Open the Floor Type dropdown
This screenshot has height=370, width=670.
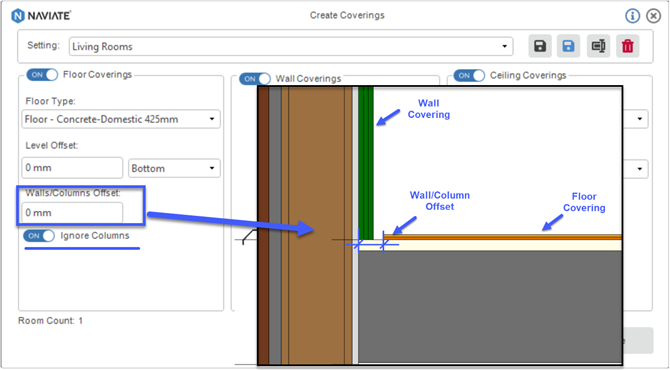(x=121, y=119)
